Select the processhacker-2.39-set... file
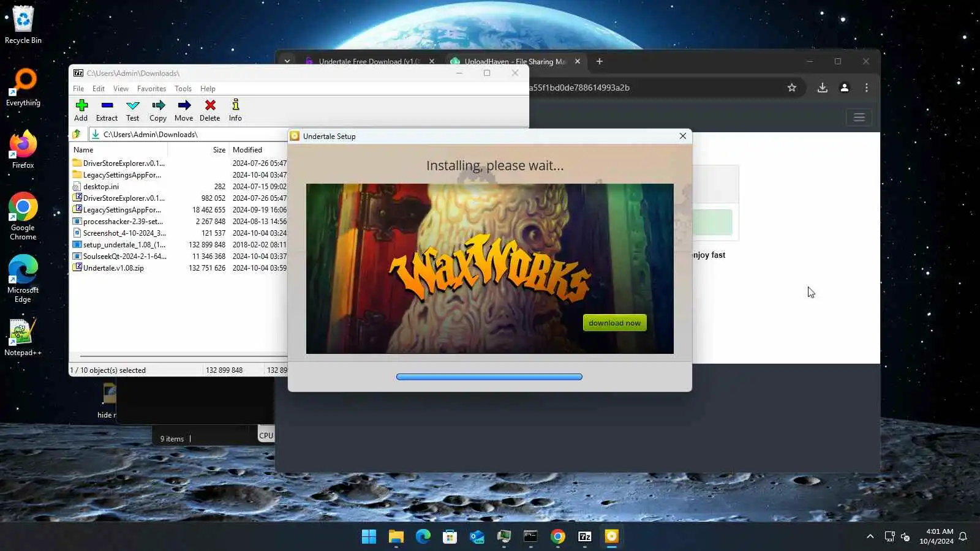The image size is (980, 551). [x=179, y=222]
